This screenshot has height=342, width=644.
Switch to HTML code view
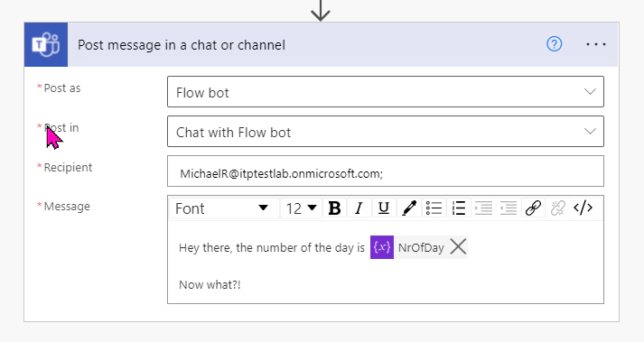(583, 208)
